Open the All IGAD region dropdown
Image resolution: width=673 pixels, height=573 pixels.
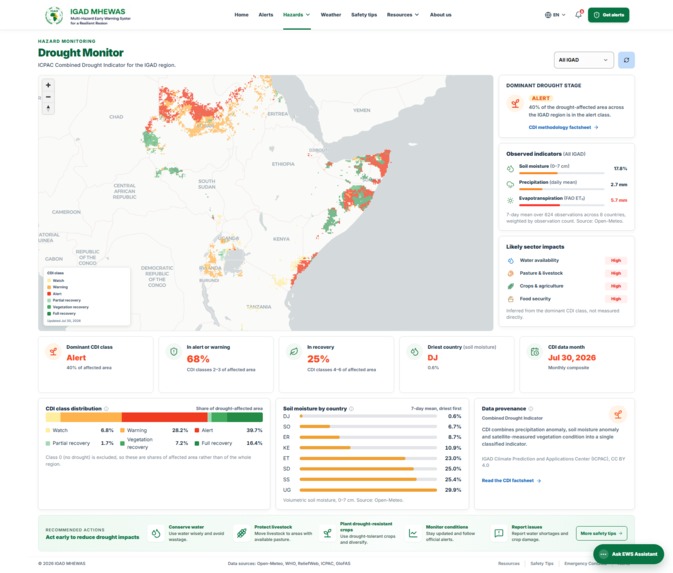(583, 60)
